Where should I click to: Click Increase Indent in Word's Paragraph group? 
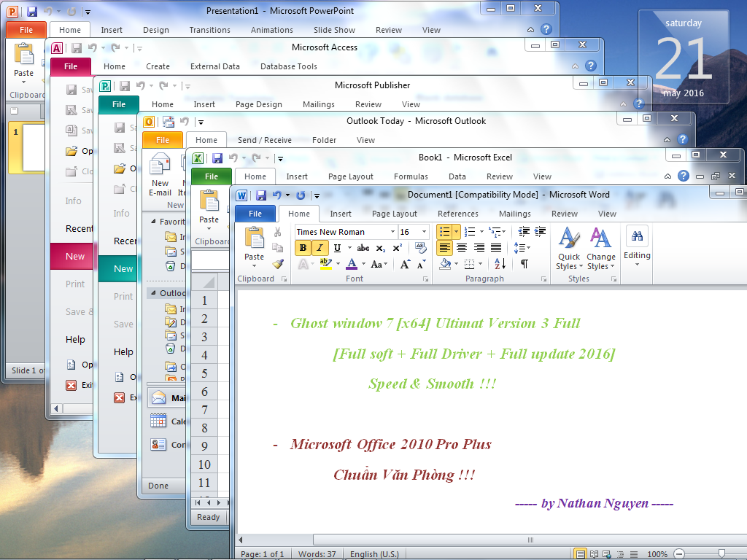click(540, 232)
